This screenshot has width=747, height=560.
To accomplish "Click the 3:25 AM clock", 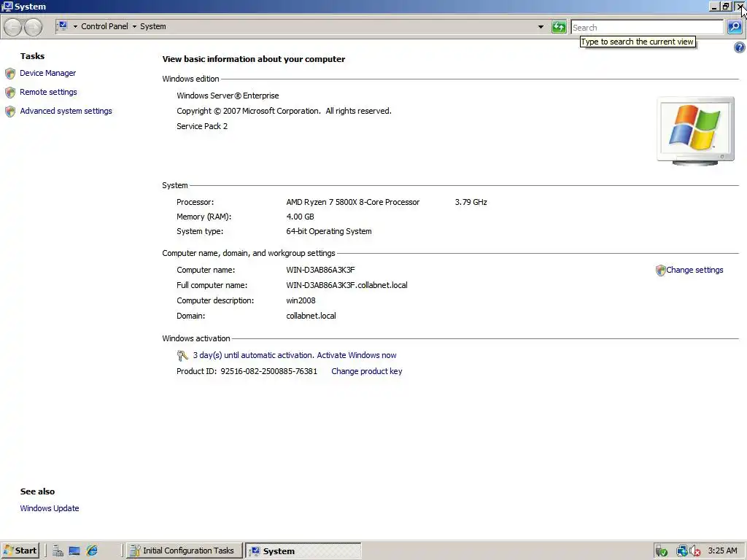I will 722,551.
